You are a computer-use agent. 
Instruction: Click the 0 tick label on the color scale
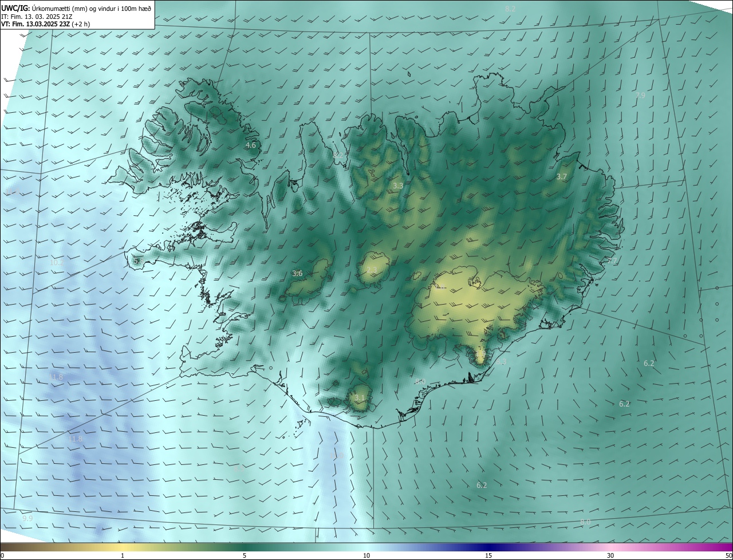(2, 555)
